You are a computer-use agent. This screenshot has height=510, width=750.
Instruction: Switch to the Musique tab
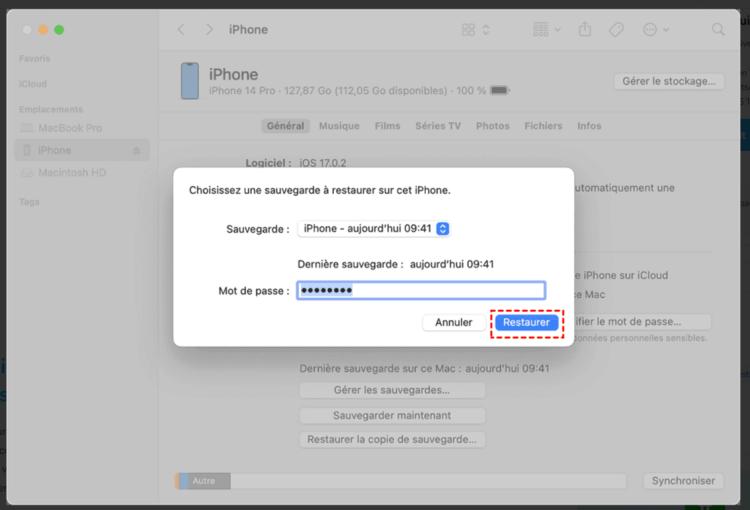(x=339, y=127)
